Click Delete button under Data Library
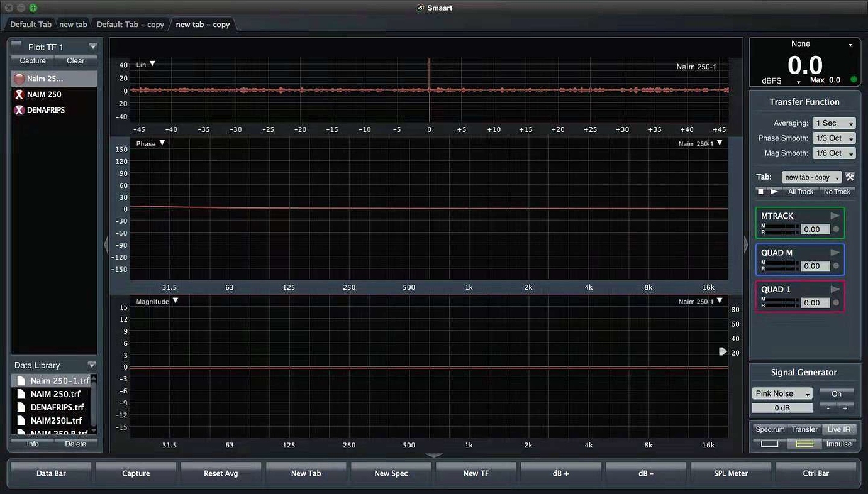 pos(75,444)
